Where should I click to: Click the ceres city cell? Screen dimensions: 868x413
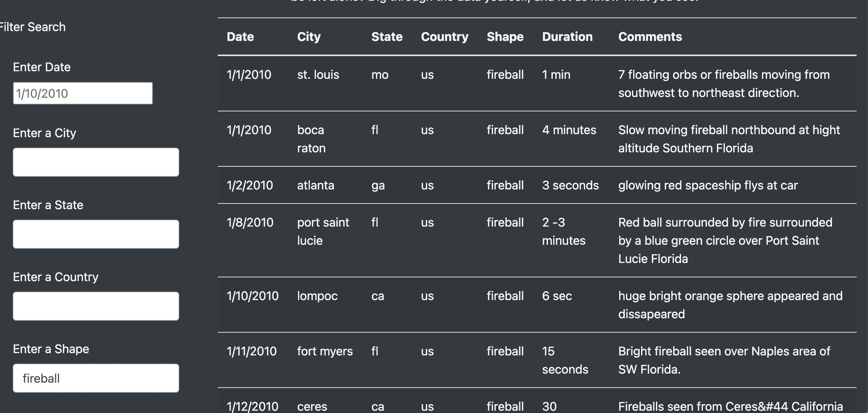(312, 407)
